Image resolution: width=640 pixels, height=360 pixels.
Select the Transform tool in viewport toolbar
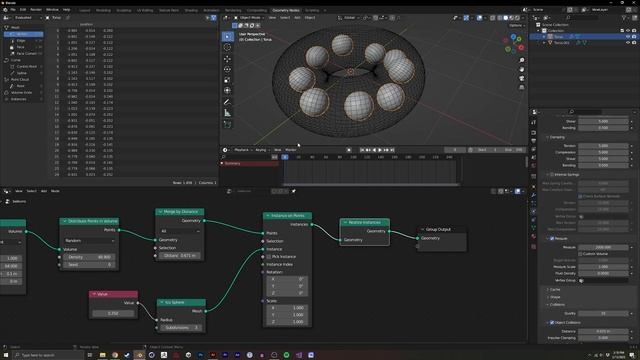tap(227, 91)
